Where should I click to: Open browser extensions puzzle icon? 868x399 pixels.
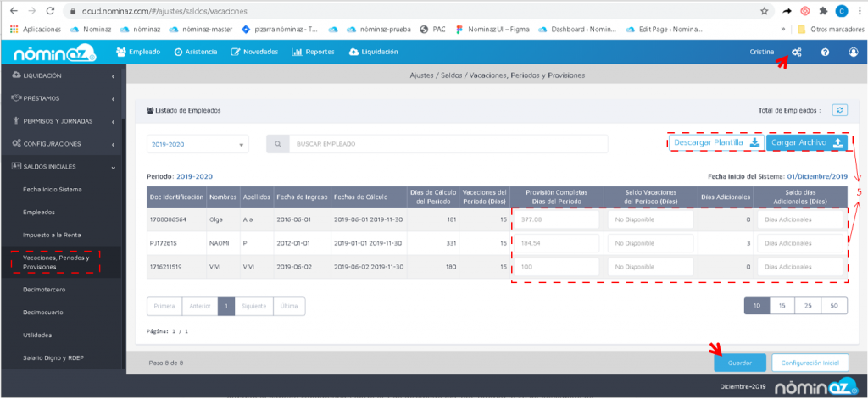pos(821,12)
